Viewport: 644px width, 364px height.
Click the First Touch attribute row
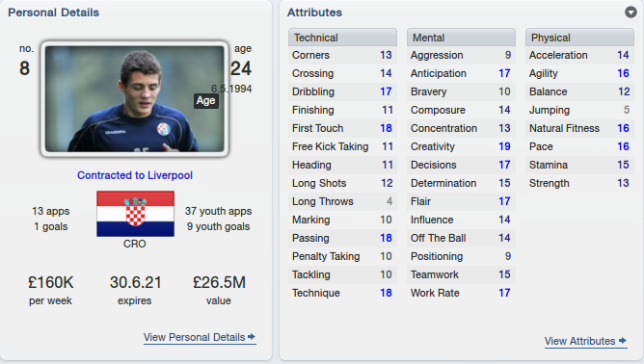point(342,128)
